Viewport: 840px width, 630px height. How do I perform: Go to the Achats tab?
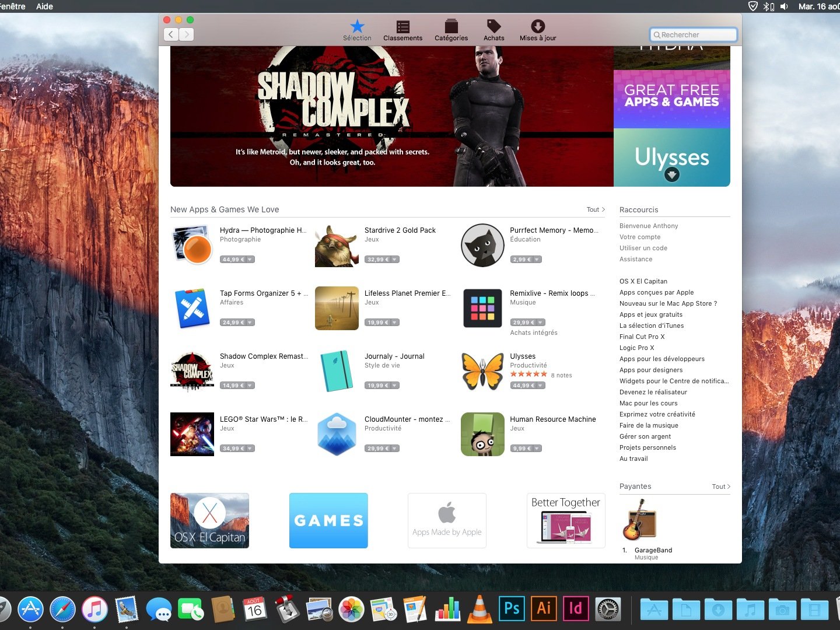pyautogui.click(x=494, y=30)
